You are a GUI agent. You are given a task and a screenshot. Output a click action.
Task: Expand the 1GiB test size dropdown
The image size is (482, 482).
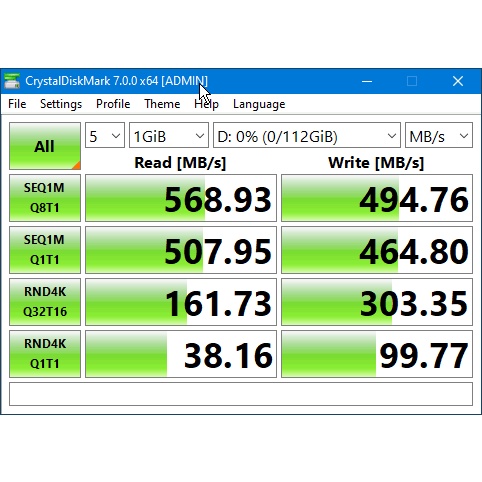[169, 135]
